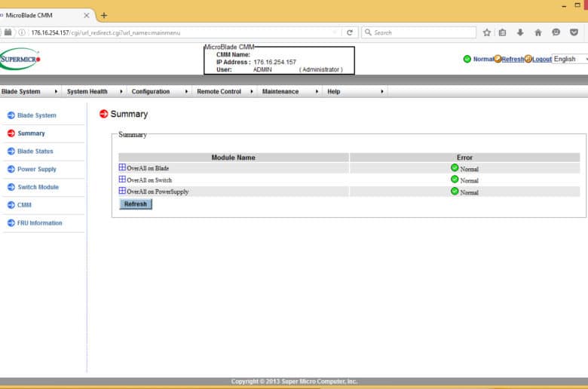Click the FRU Information sidebar arrow icon
The width and height of the screenshot is (588, 389).
pyautogui.click(x=11, y=223)
